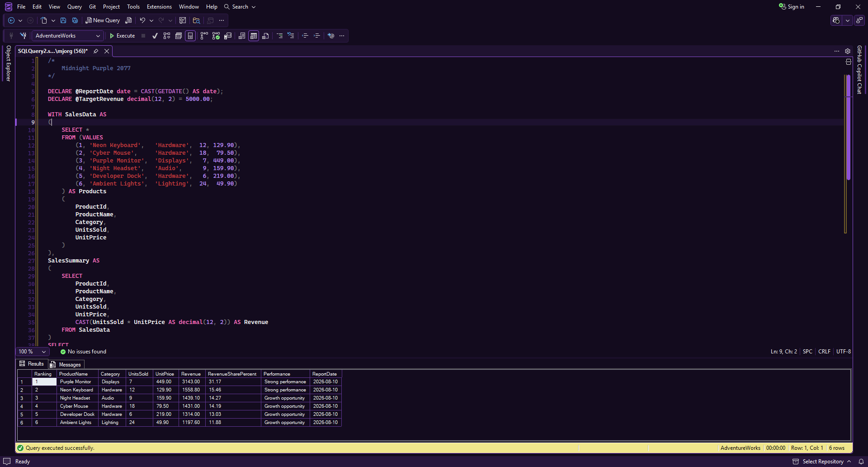This screenshot has width=868, height=467.
Task: Toggle Include Actual Execution Plan
Action: point(204,36)
